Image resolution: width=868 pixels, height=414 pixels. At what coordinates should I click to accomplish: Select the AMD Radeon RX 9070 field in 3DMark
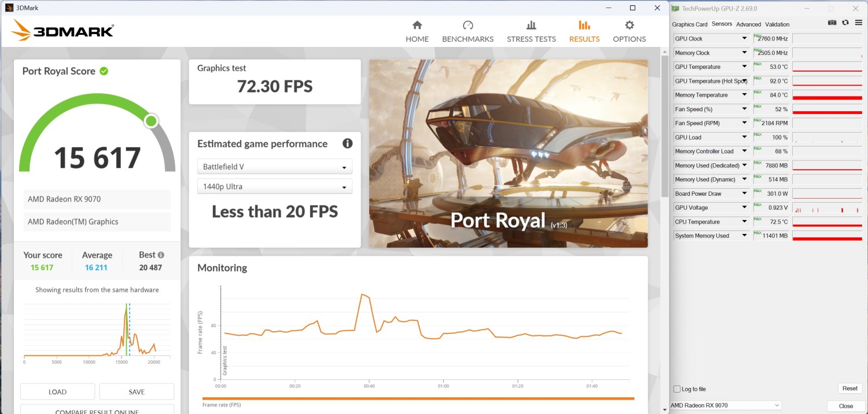[x=97, y=199]
